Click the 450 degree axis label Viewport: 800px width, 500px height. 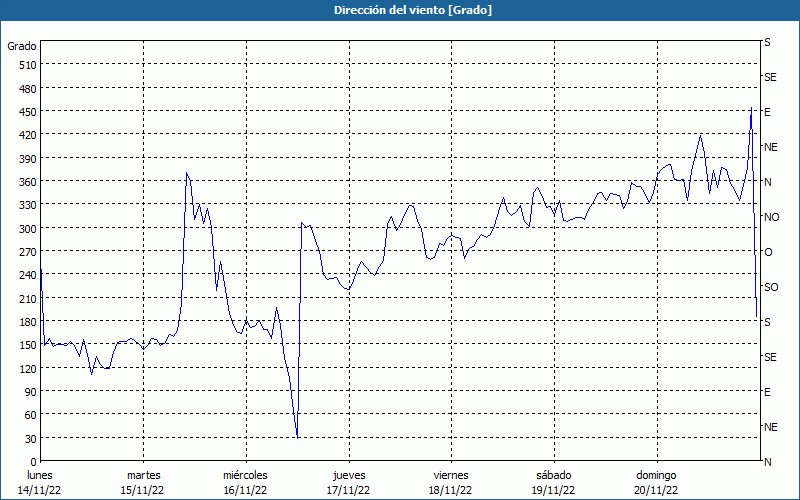(x=28, y=112)
